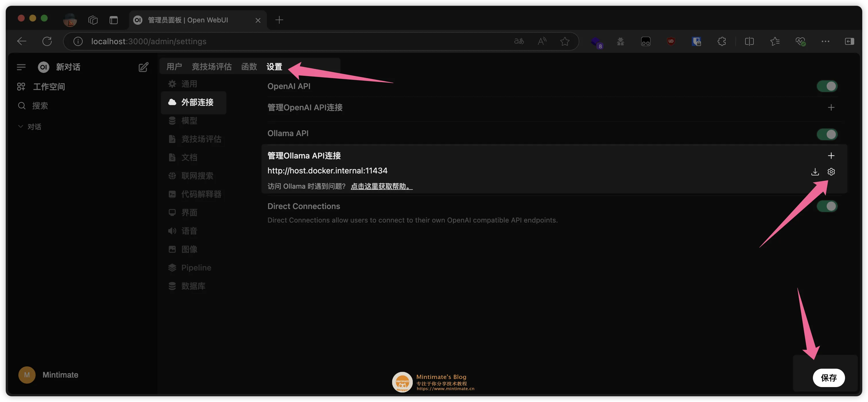
Task: Collapse the sidebar via hamburger icon
Action: tap(21, 67)
